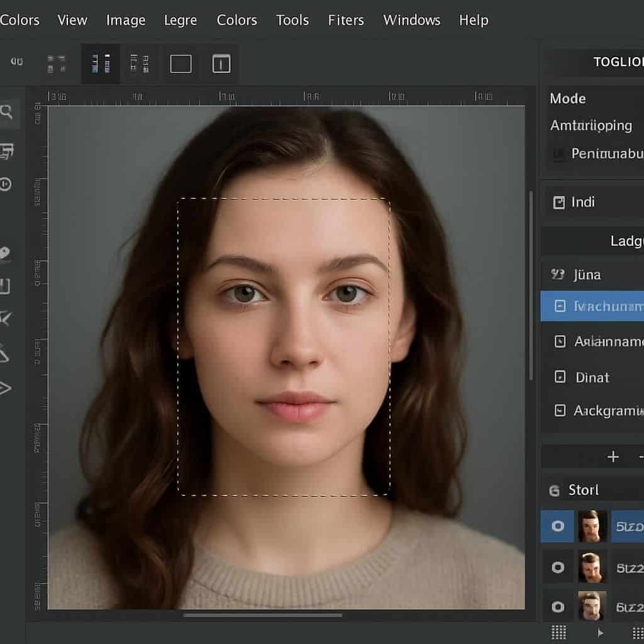
Task: Click the dotted grid icon below the eye toggles
Action: 558,632
